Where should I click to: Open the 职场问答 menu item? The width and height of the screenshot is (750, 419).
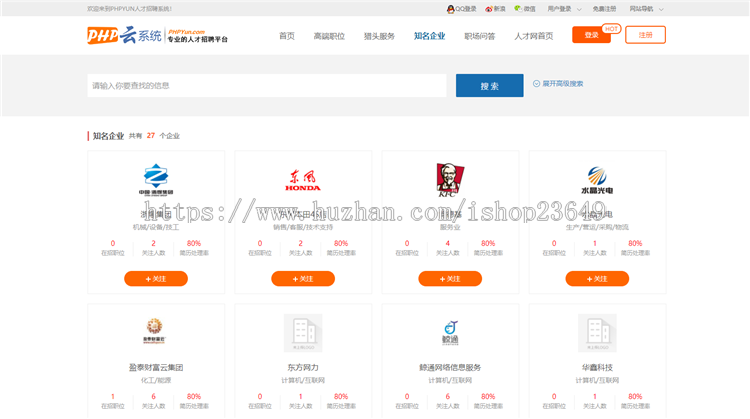[x=480, y=36]
